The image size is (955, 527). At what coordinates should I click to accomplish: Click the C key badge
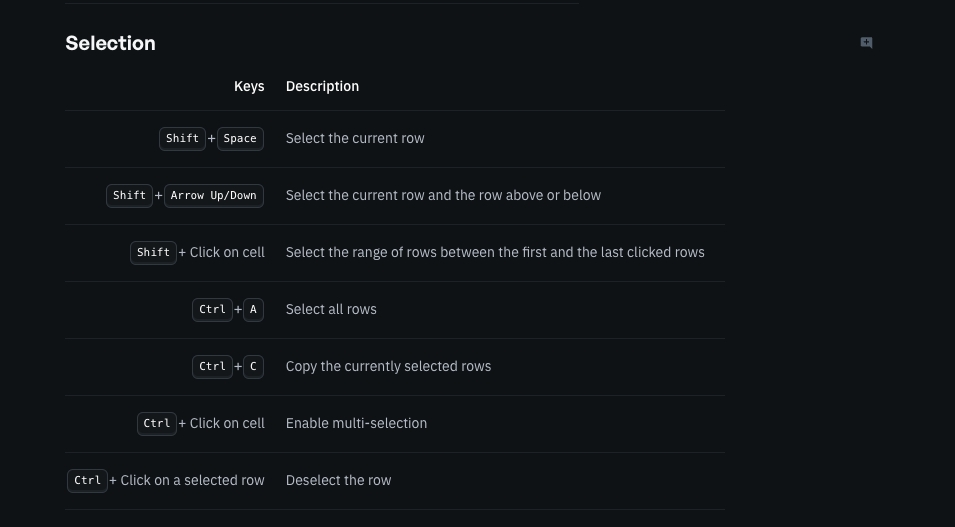pos(253,367)
